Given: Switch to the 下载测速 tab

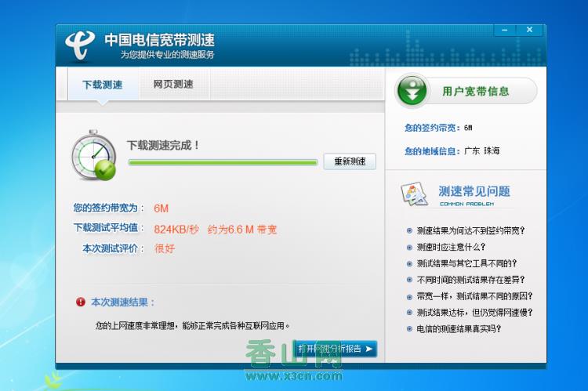Looking at the screenshot, I should (103, 85).
